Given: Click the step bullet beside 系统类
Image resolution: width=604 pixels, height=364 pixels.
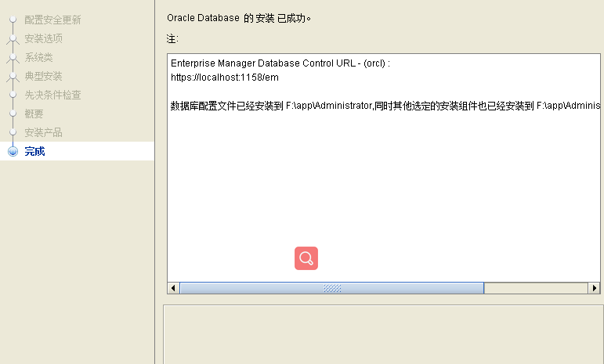Looking at the screenshot, I should pyautogui.click(x=13, y=57).
